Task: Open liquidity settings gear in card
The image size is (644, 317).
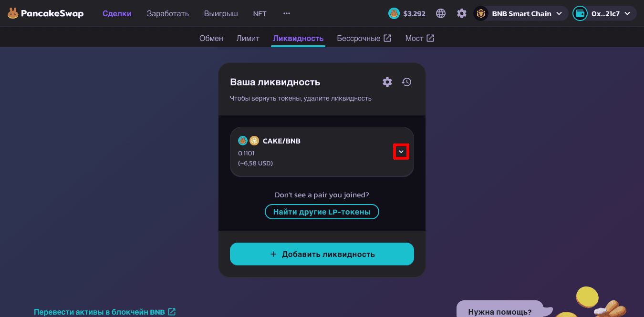Action: coord(387,82)
